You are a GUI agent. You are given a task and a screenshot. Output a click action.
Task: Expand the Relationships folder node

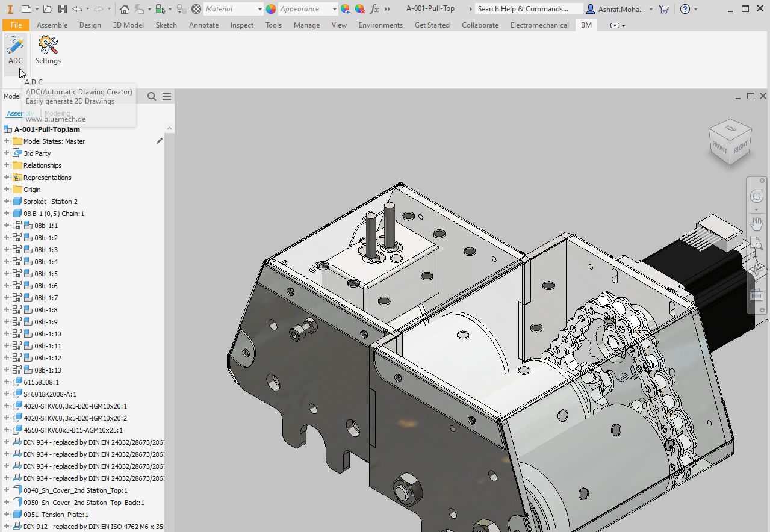pos(7,165)
